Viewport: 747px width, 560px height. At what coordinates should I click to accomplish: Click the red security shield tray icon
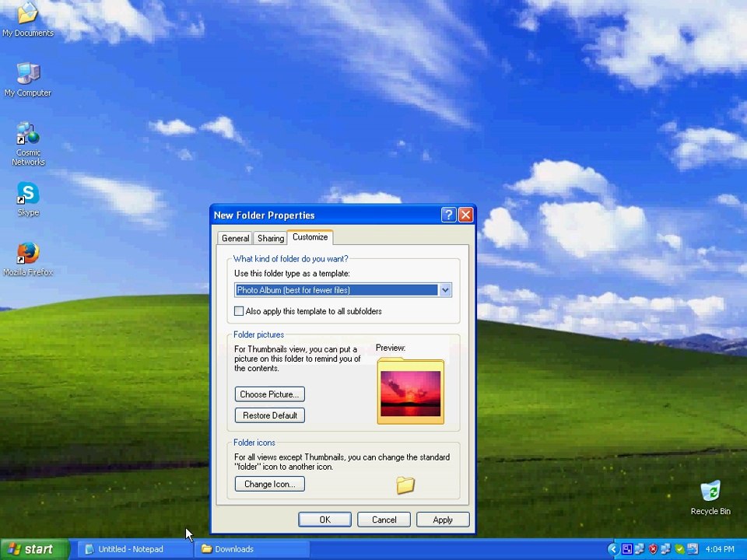653,549
